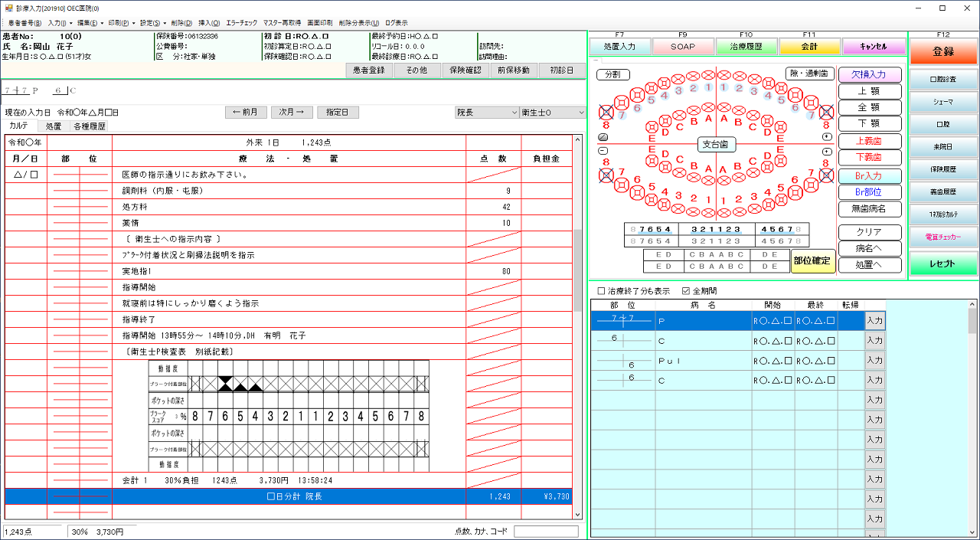Screen dimensions: 980x540
Task: Select lower deciduous tooth B on chart's left half
Action: click(694, 177)
